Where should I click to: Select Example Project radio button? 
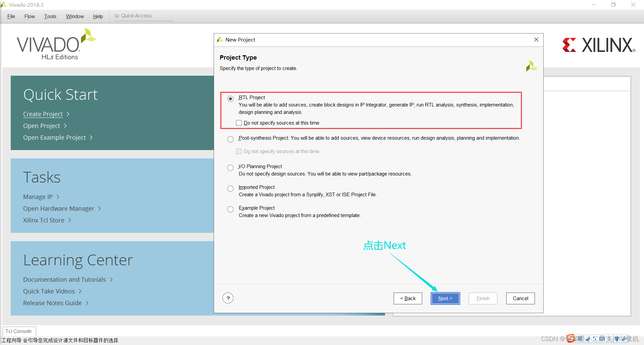(230, 209)
